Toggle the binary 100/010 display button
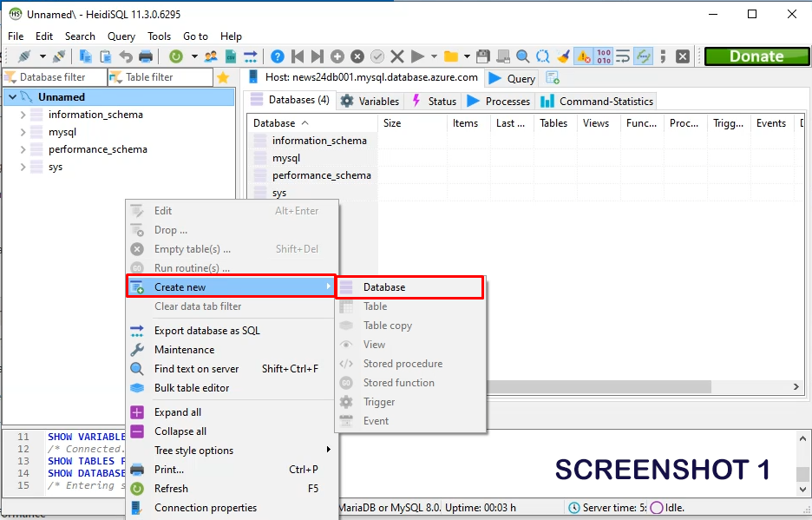The width and height of the screenshot is (812, 520). point(604,56)
